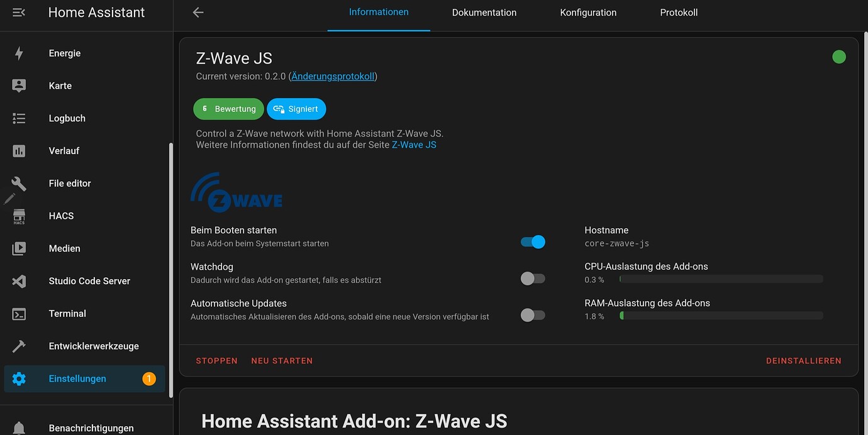Collapse the sidebar using the hamburger icon
Screen dimensions: 868x435
(18, 12)
